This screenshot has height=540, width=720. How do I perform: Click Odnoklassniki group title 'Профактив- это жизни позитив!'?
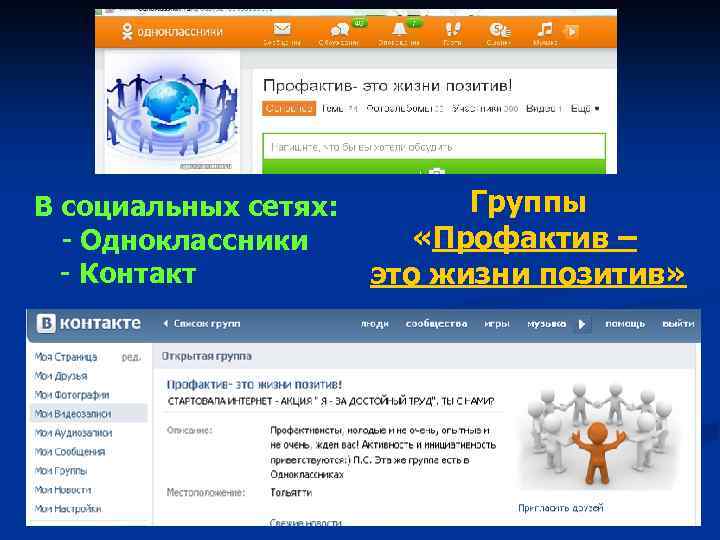pyautogui.click(x=387, y=86)
